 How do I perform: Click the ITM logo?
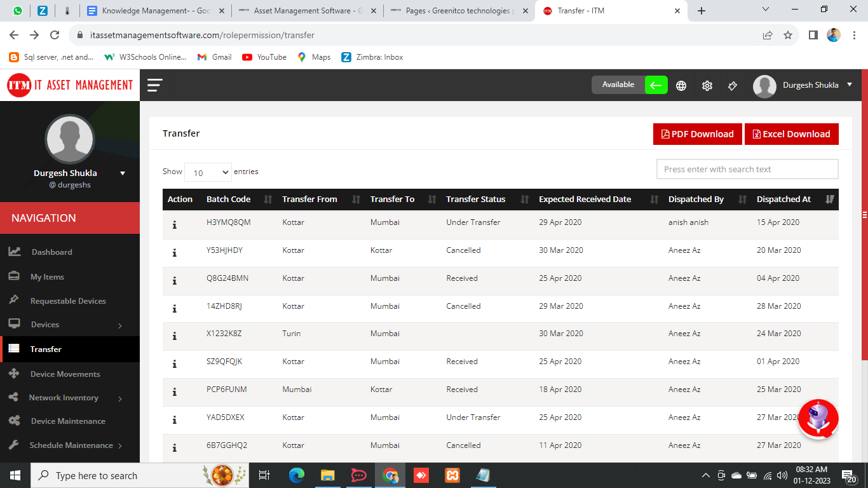[70, 85]
